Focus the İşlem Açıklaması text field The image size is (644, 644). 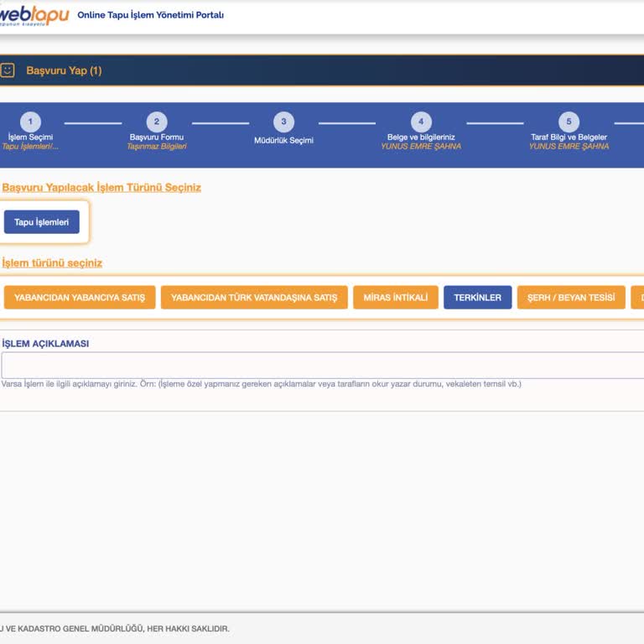pos(322,366)
